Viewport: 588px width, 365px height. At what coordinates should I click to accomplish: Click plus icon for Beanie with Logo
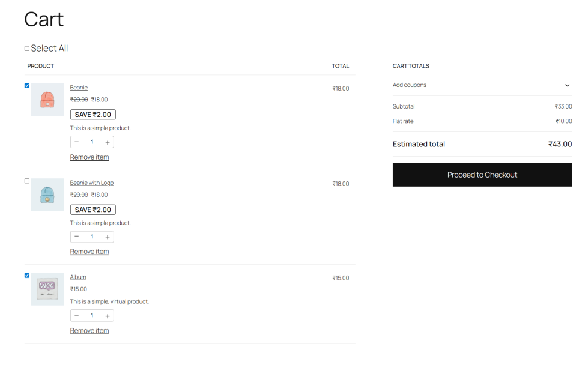(108, 237)
